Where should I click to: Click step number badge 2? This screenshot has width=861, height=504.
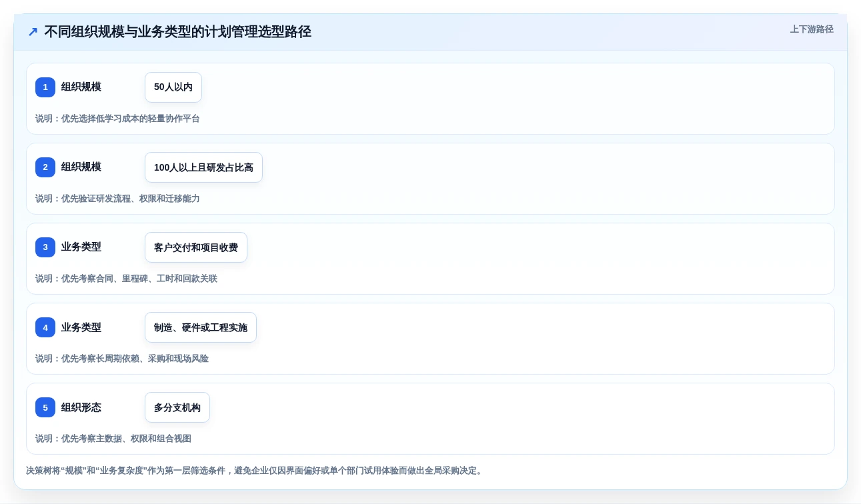pyautogui.click(x=45, y=167)
